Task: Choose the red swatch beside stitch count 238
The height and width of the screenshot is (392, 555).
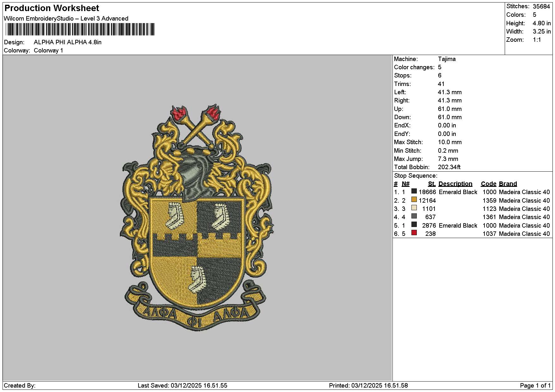Action: tap(414, 233)
